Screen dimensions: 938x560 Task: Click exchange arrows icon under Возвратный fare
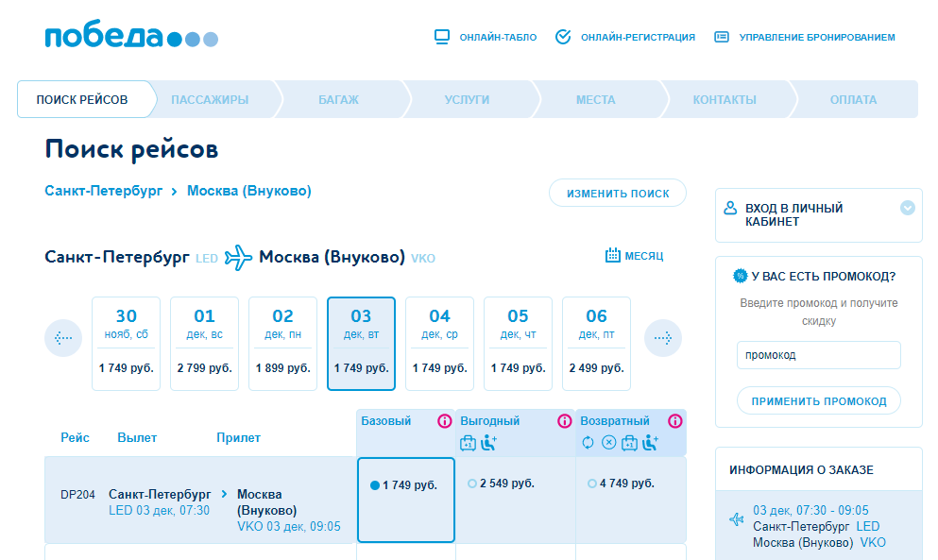(x=588, y=443)
